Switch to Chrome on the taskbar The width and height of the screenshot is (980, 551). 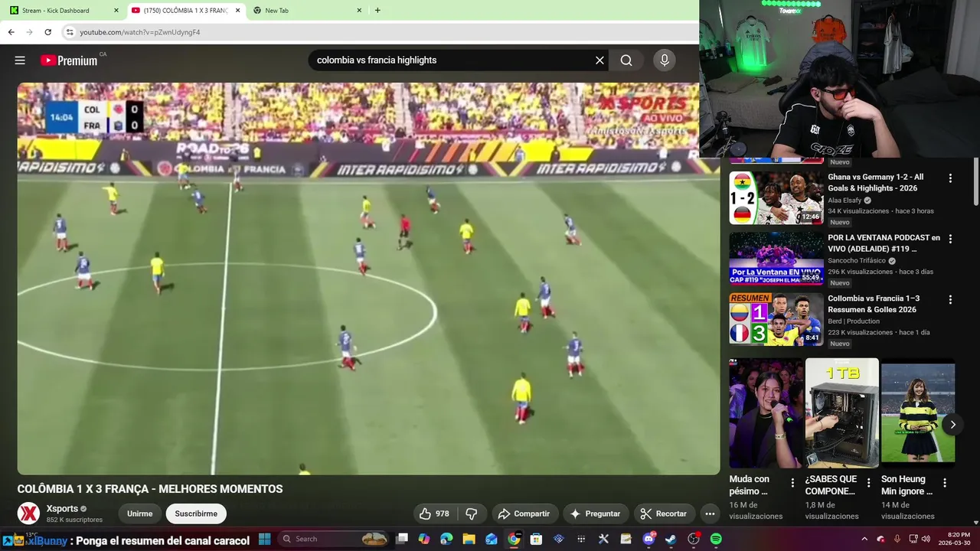pyautogui.click(x=514, y=539)
